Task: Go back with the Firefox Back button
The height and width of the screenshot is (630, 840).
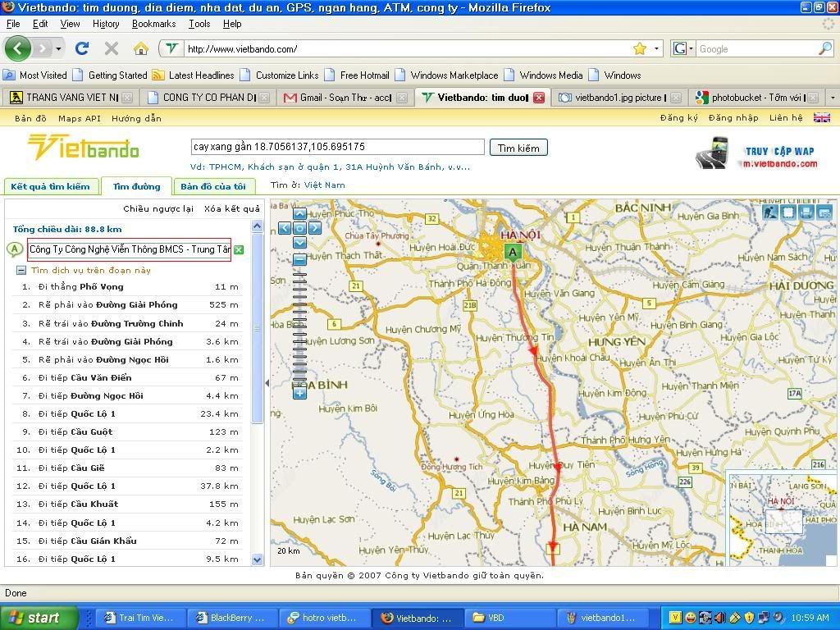Action: click(18, 48)
